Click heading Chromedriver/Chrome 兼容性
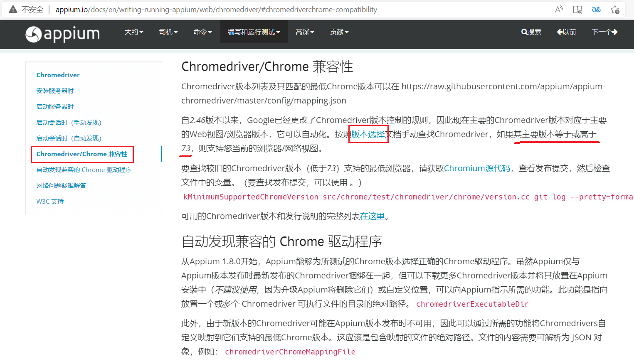This screenshot has height=364, width=634. tap(267, 66)
